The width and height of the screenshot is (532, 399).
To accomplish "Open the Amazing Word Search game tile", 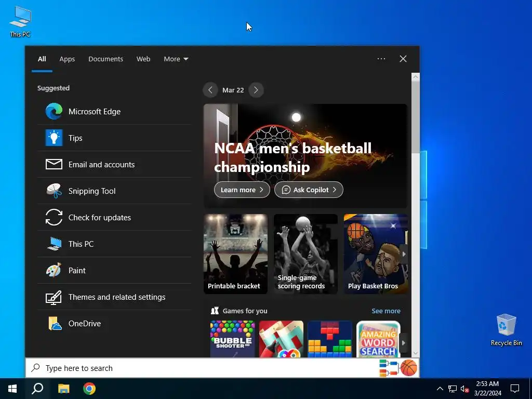I will (x=378, y=339).
